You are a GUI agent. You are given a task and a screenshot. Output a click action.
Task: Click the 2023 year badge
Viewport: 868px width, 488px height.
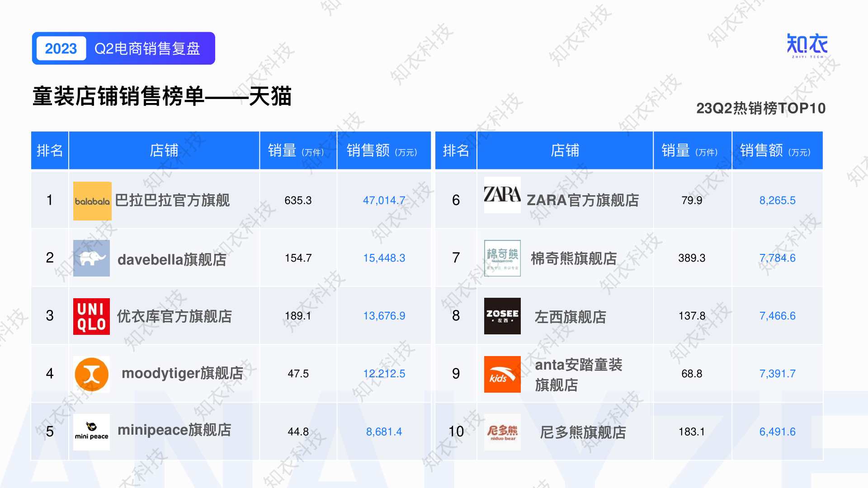[61, 48]
